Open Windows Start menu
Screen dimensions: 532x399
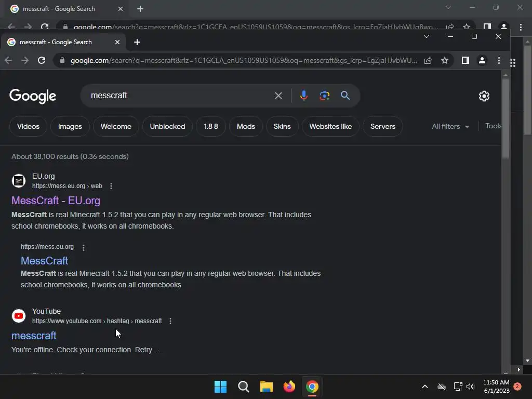pyautogui.click(x=220, y=387)
